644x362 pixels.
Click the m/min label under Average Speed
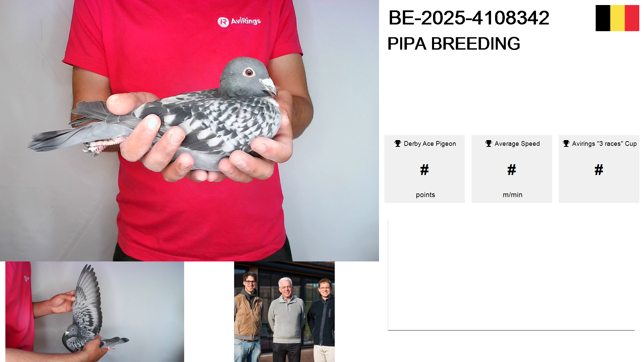513,195
